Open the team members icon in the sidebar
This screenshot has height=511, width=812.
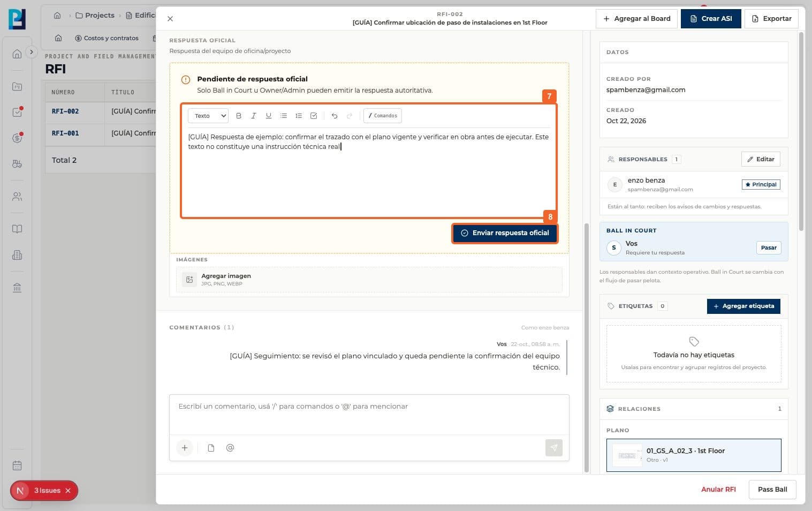click(x=17, y=197)
